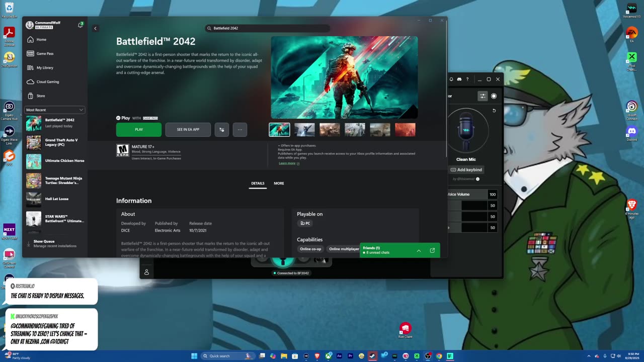
Task: Select the fifth screenshot thumbnail
Action: pos(380,130)
